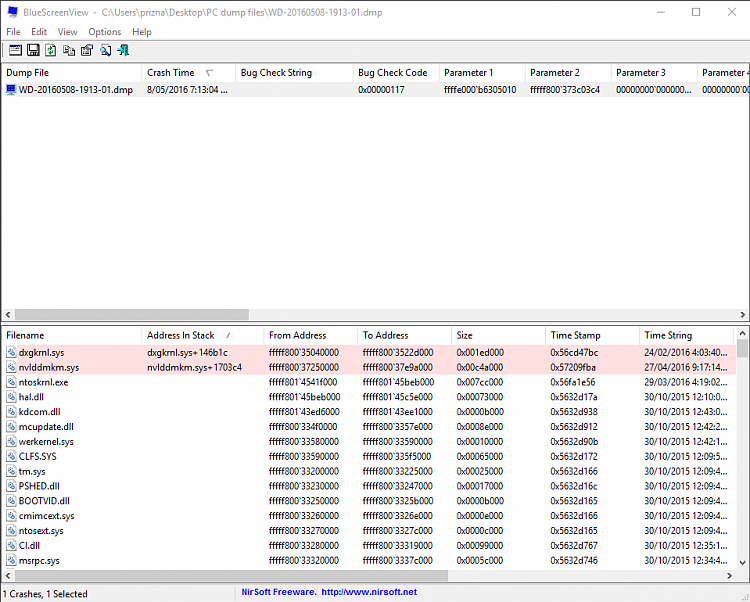750x602 pixels.
Task: Click the file icon next to CI.dll
Action: pyautogui.click(x=11, y=545)
